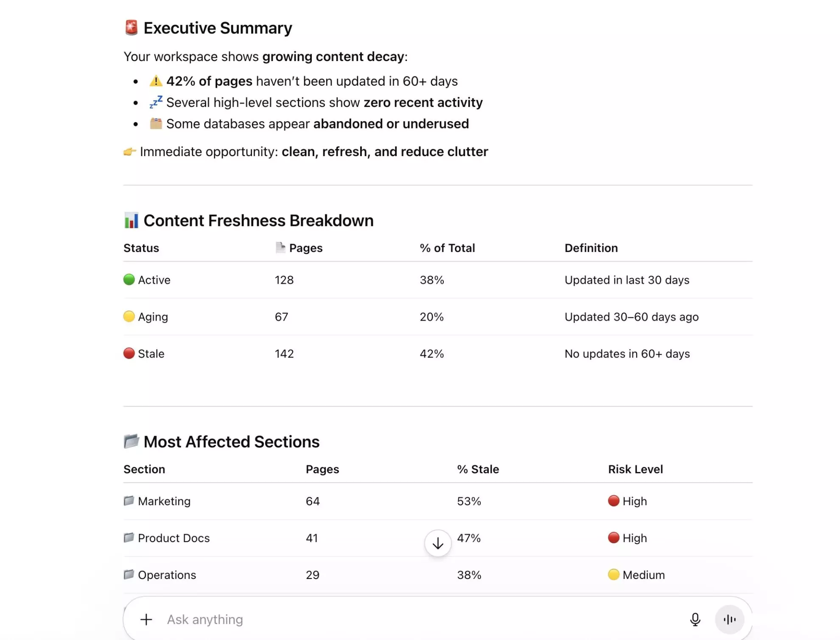Image resolution: width=840 pixels, height=640 pixels.
Task: Click the 142 Stale pages count
Action: (283, 353)
